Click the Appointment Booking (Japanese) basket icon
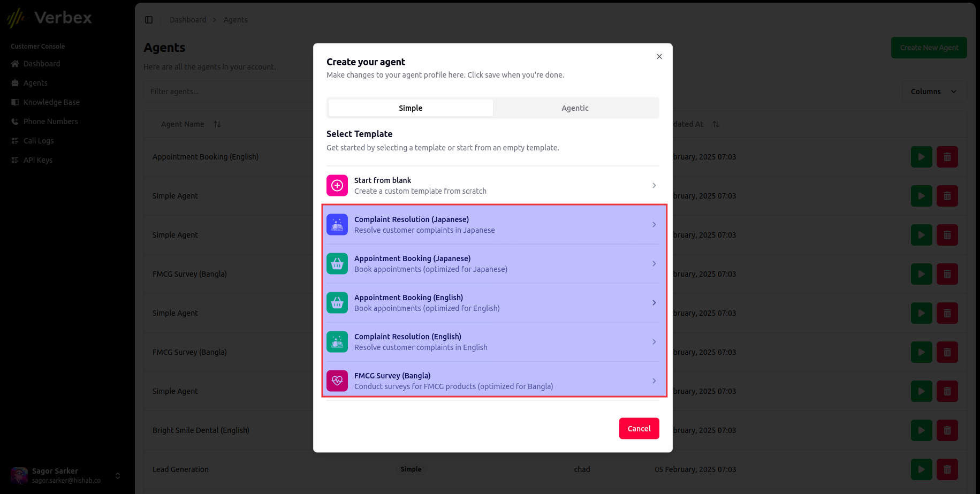This screenshot has width=980, height=494. point(337,263)
